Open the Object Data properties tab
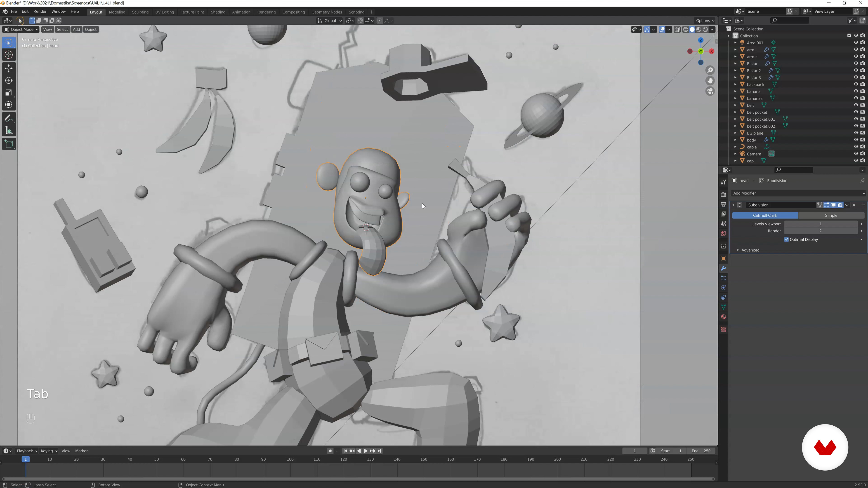 click(723, 307)
